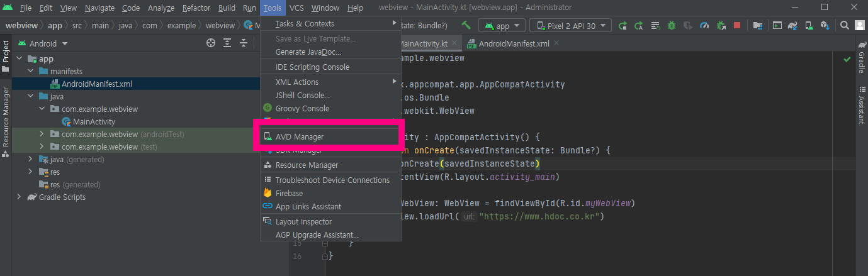This screenshot has height=276, width=868.
Task: Click Apply Code Changes icon with letter A
Action: [x=639, y=26]
